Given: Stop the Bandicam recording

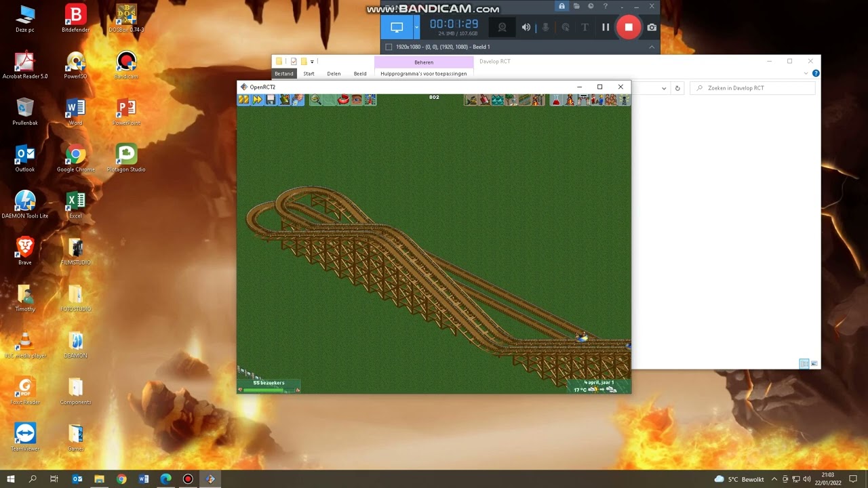Looking at the screenshot, I should pos(629,27).
